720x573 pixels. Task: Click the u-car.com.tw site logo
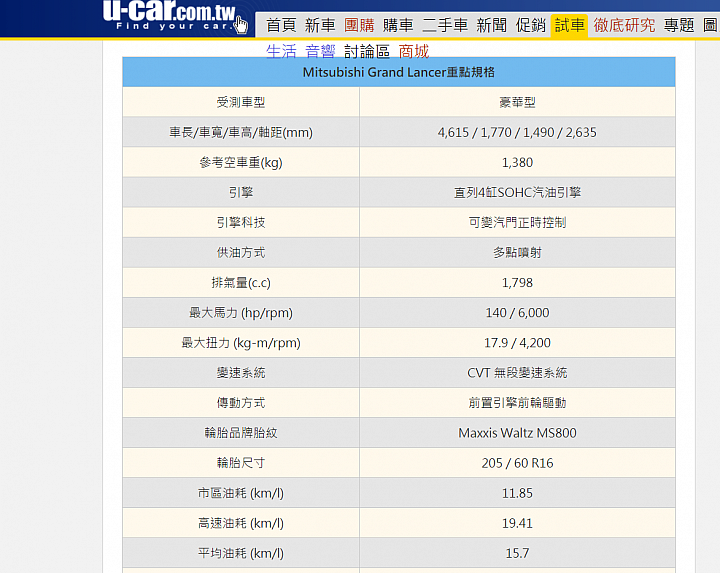(x=170, y=16)
